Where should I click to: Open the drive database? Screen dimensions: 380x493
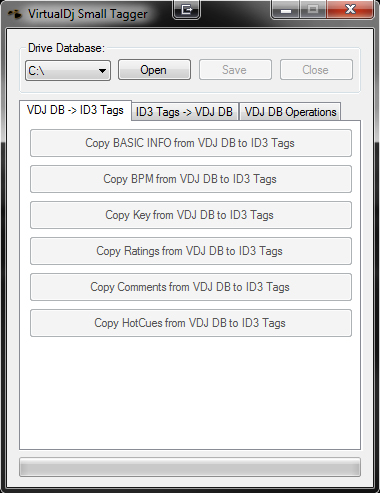(x=154, y=70)
